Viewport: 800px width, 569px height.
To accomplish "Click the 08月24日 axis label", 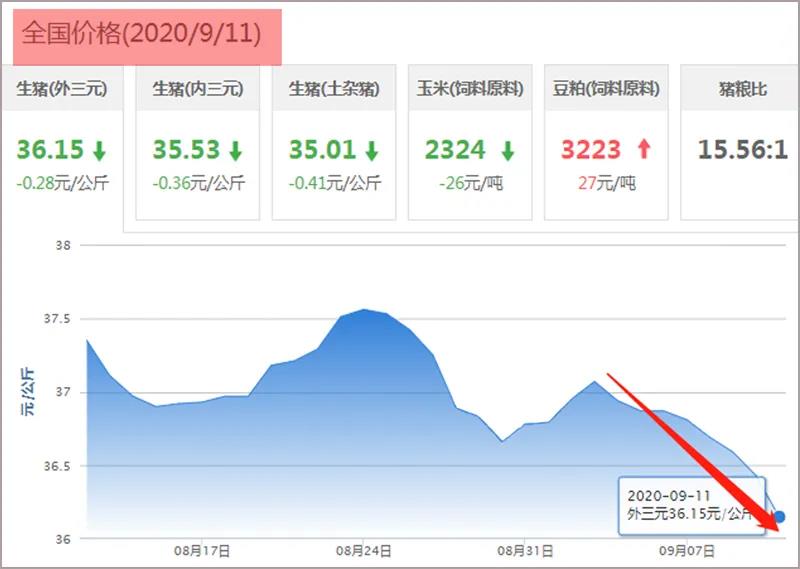I will [x=364, y=551].
